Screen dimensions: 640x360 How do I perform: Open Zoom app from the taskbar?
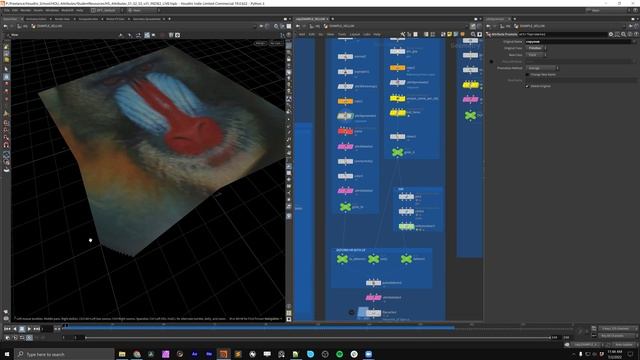tap(369, 354)
